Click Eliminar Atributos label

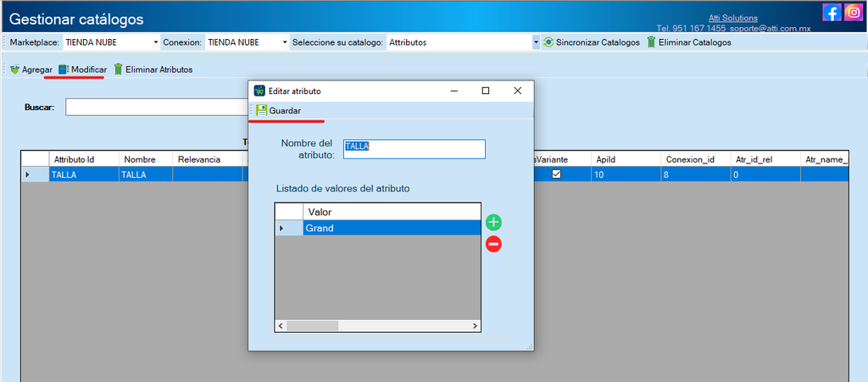[159, 69]
